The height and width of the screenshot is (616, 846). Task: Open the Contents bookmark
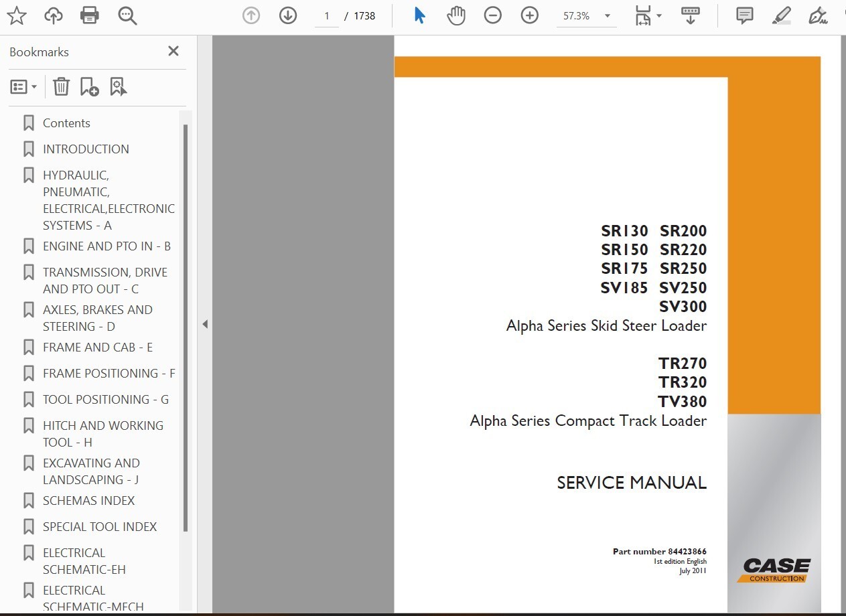(66, 123)
